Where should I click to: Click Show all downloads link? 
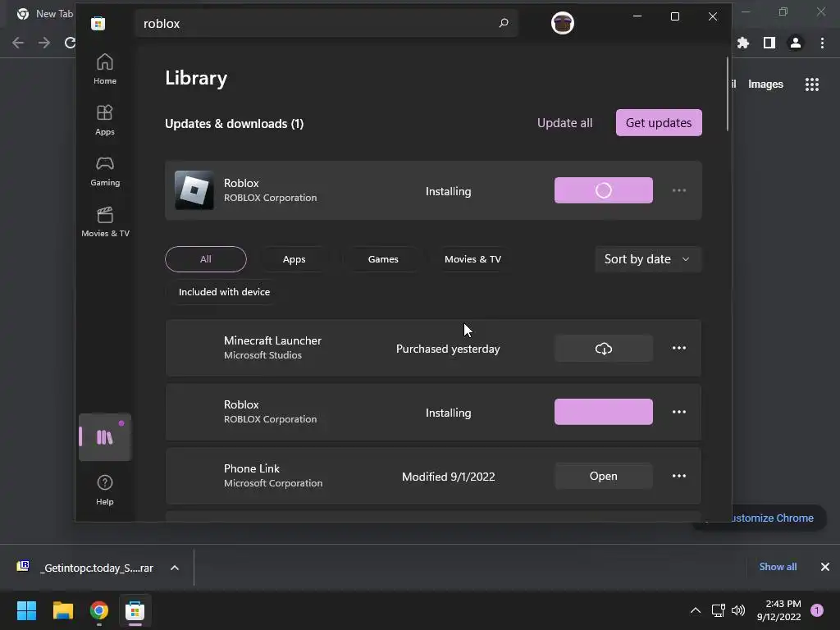click(778, 567)
